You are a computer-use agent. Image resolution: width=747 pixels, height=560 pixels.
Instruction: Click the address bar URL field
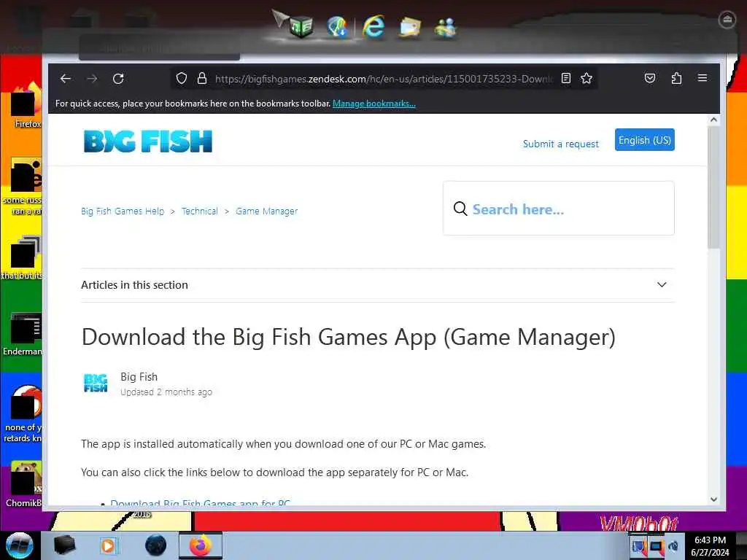(x=384, y=79)
